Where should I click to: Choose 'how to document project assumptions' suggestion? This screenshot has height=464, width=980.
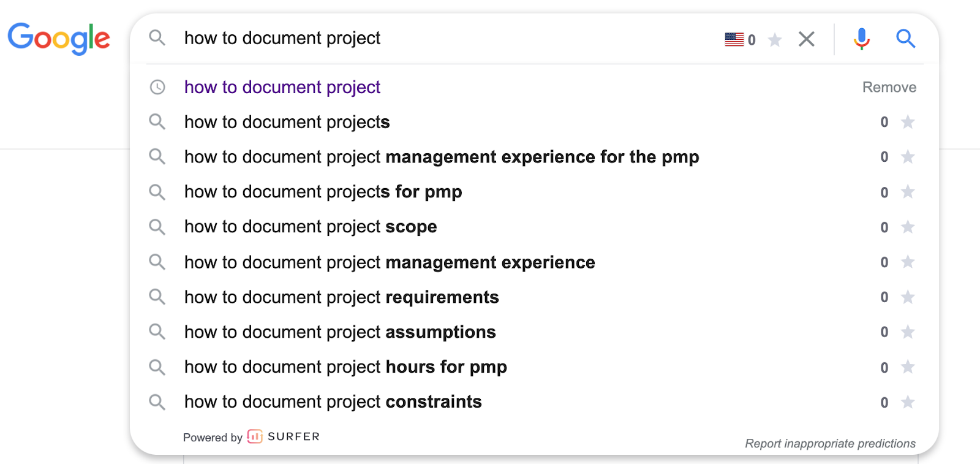click(x=340, y=332)
